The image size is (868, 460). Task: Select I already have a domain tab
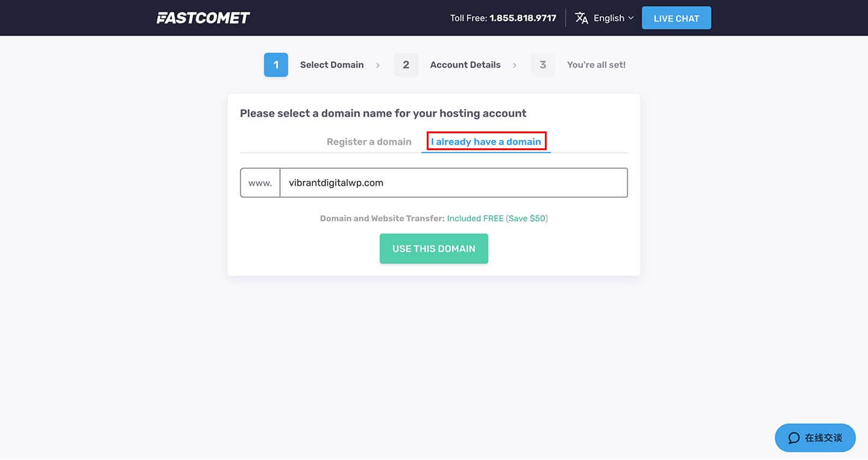tap(486, 142)
